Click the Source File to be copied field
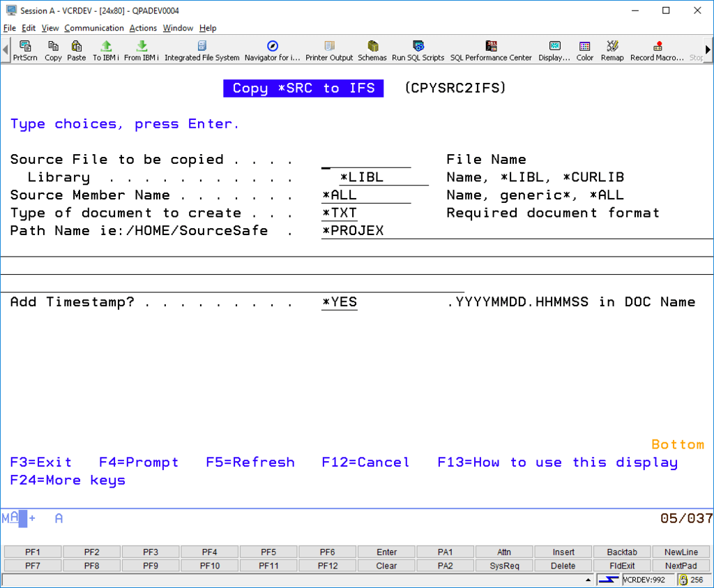The width and height of the screenshot is (714, 588). pyautogui.click(x=366, y=160)
